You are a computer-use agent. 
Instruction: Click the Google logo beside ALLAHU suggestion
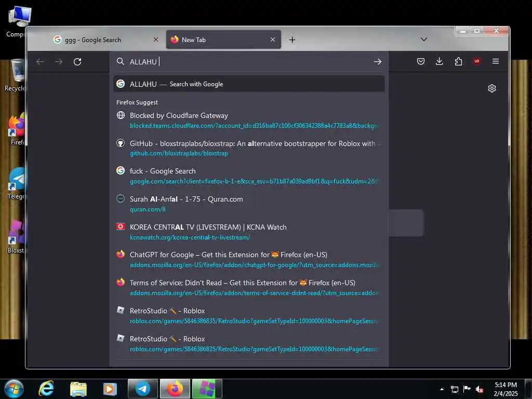tap(121, 84)
